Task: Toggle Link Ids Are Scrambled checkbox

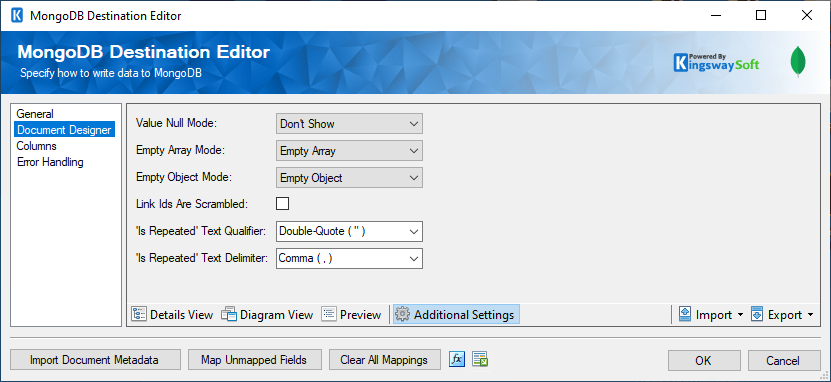Action: click(282, 203)
